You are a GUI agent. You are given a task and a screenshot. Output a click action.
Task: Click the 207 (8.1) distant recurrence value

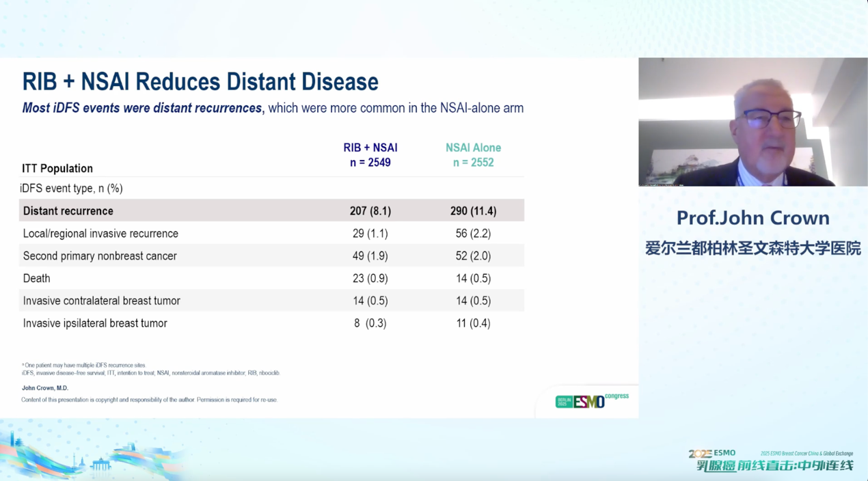370,211
